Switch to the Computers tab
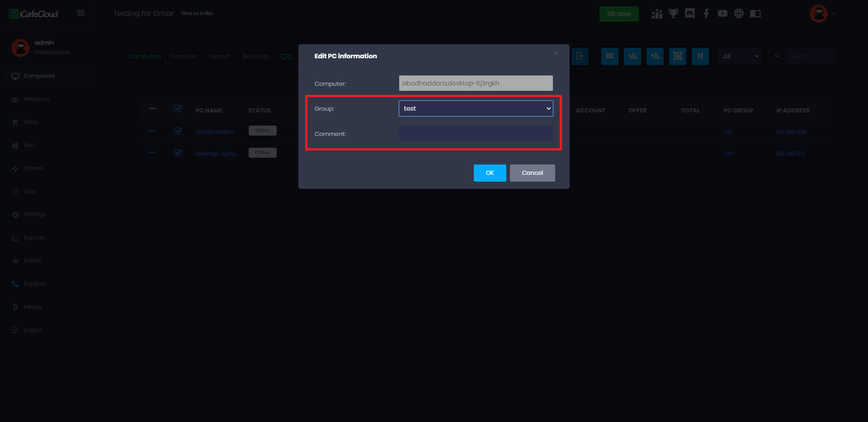868x422 pixels. point(145,56)
